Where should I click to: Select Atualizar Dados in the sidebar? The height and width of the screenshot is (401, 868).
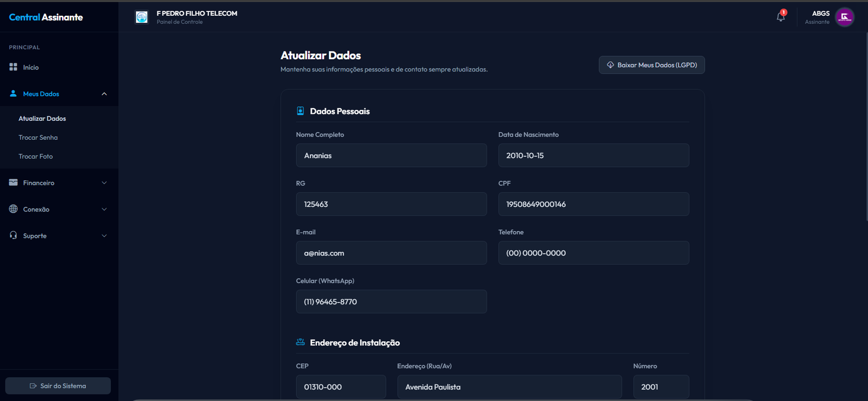42,119
